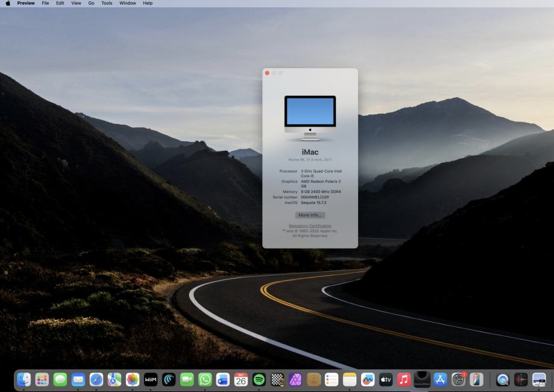Open WhatsApp from the dock
Viewport: 554px width, 392px height.
click(205, 379)
